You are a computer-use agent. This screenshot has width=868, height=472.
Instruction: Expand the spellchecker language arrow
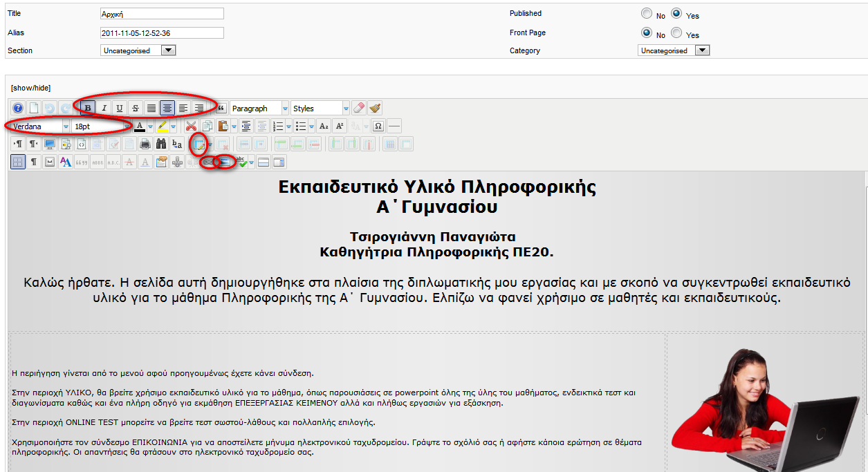click(251, 162)
